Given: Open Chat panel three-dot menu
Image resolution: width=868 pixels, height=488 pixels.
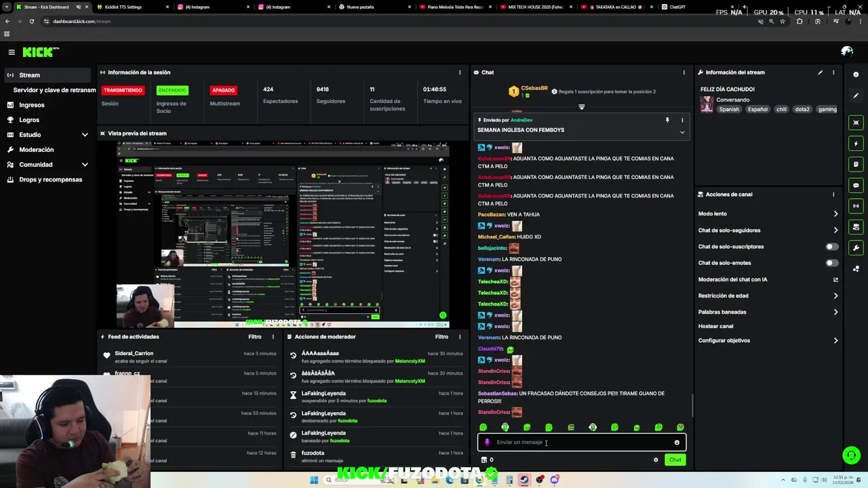Looking at the screenshot, I should pyautogui.click(x=684, y=73).
